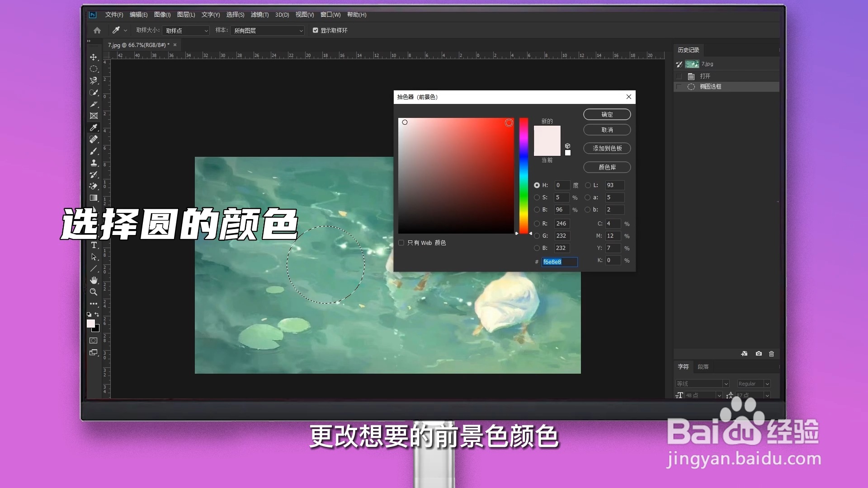Select the Lab a radio button
868x488 pixels.
pyautogui.click(x=588, y=197)
